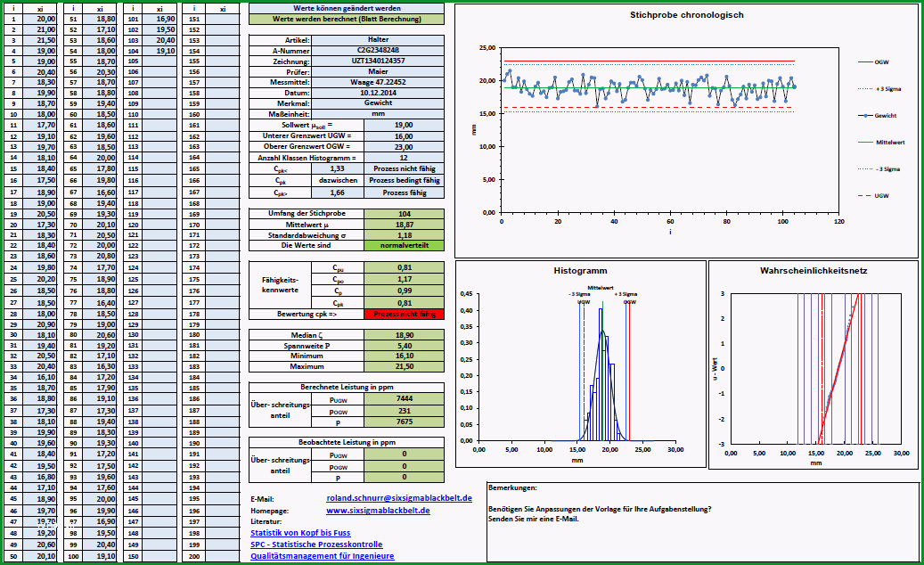Viewport: 924px width, 565px height.
Task: Open 'SPC - Statistische Prozesskontrolle' link
Action: coord(316,545)
